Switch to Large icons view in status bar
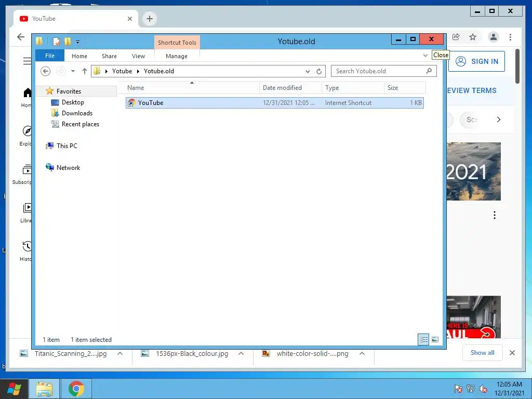Viewport: 532px width, 399px height. coord(435,339)
